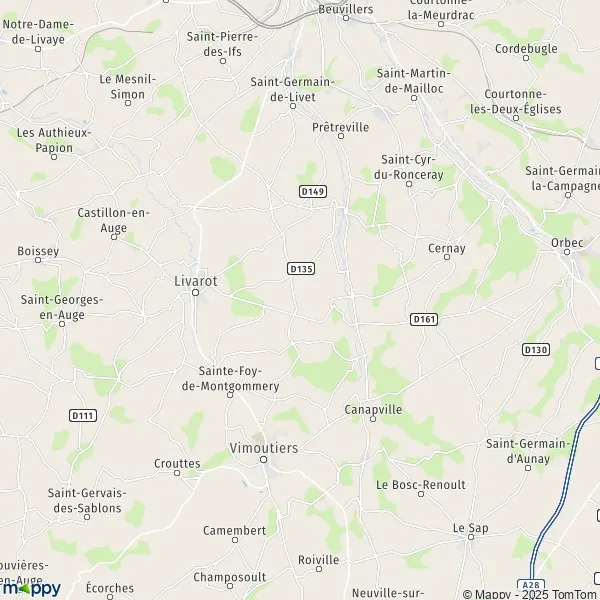This screenshot has width=600, height=600.
Task: Click the Le Sap town marker
Action: point(471,537)
